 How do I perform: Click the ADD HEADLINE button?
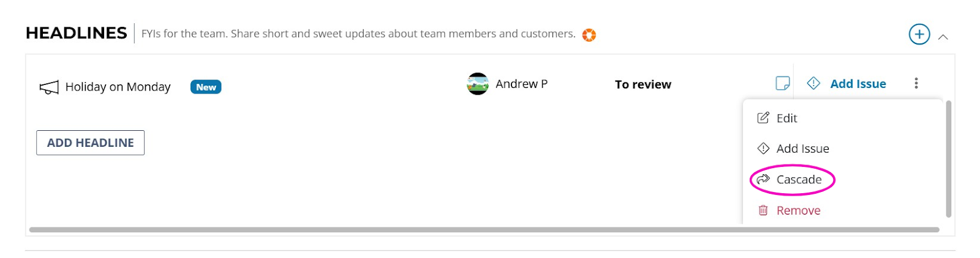90,142
